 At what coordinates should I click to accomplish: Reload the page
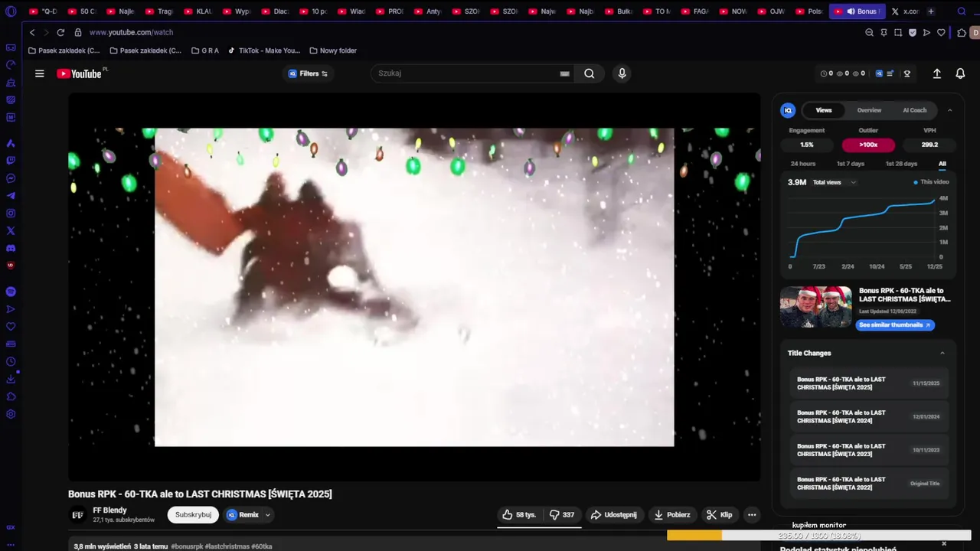60,33
